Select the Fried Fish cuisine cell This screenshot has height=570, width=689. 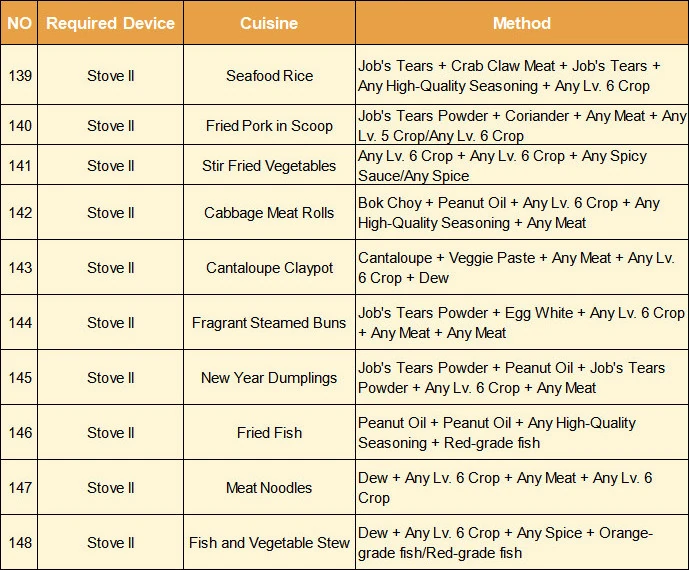[x=269, y=433]
